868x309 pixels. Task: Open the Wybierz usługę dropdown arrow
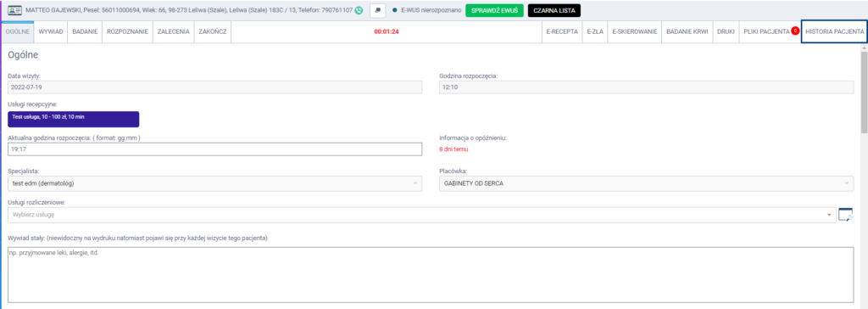[829, 216]
